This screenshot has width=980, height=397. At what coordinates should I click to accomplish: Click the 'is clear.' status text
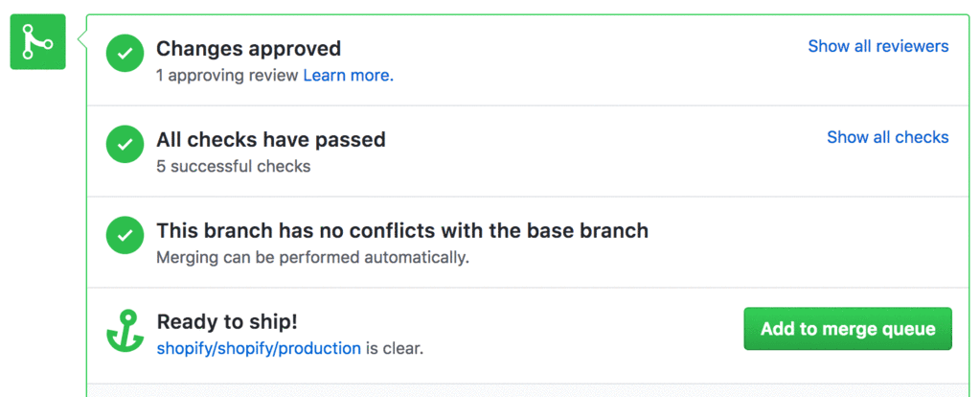(395, 348)
